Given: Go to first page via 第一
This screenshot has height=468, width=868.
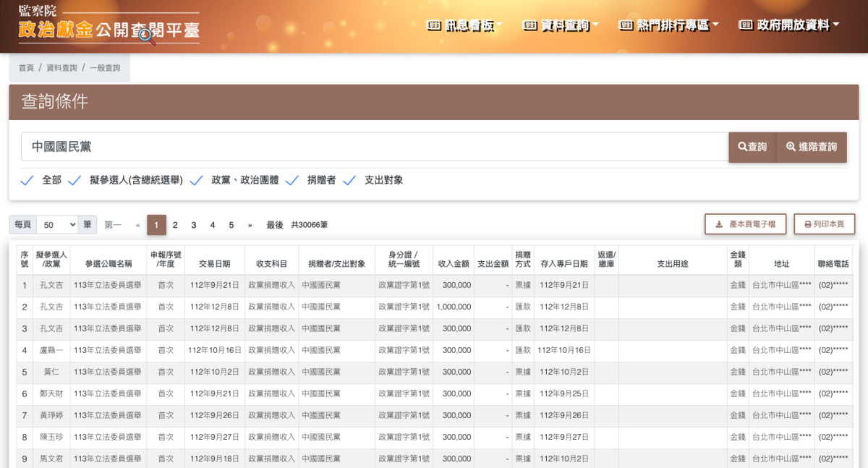Looking at the screenshot, I should point(113,225).
